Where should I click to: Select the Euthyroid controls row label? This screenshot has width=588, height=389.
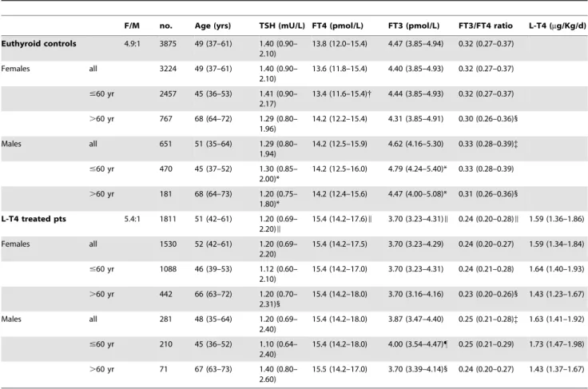[x=38, y=44]
